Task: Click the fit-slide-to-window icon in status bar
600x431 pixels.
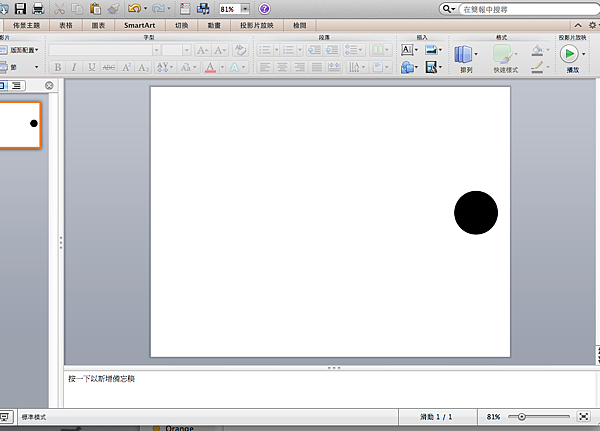Action: pyautogui.click(x=584, y=416)
